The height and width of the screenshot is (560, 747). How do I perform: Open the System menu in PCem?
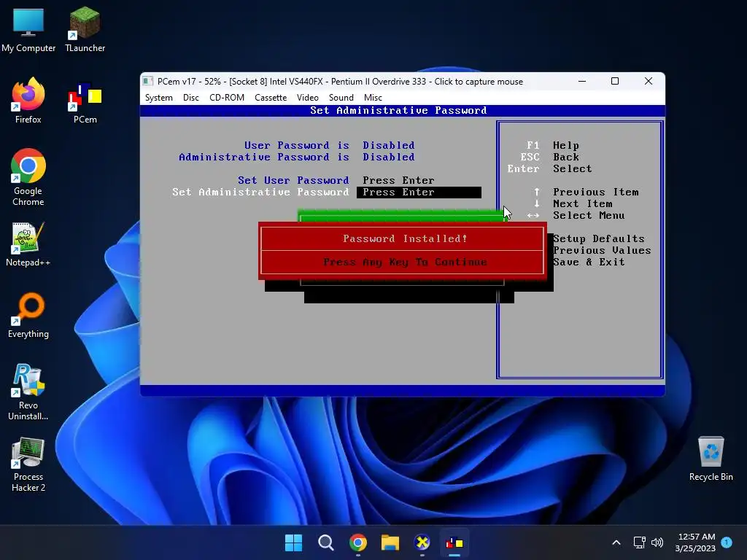click(158, 98)
